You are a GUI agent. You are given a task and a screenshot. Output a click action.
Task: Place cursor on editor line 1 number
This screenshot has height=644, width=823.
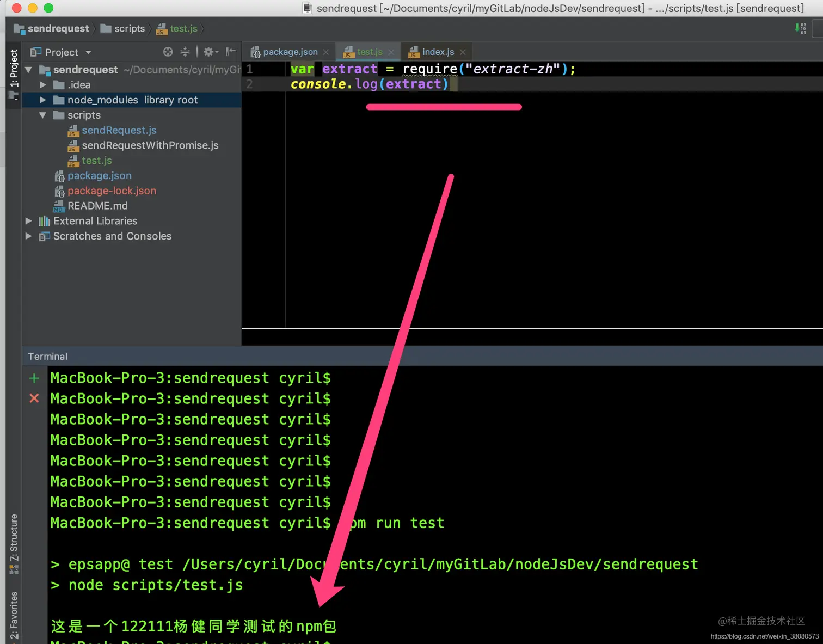coord(249,69)
